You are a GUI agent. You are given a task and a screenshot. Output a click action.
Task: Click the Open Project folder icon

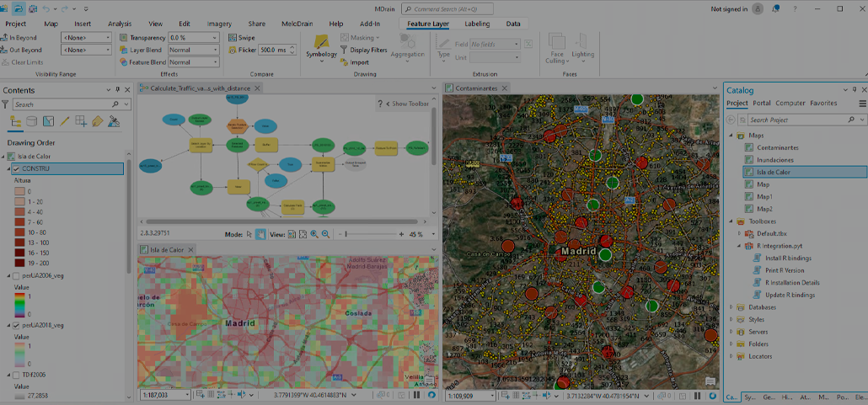(x=18, y=9)
